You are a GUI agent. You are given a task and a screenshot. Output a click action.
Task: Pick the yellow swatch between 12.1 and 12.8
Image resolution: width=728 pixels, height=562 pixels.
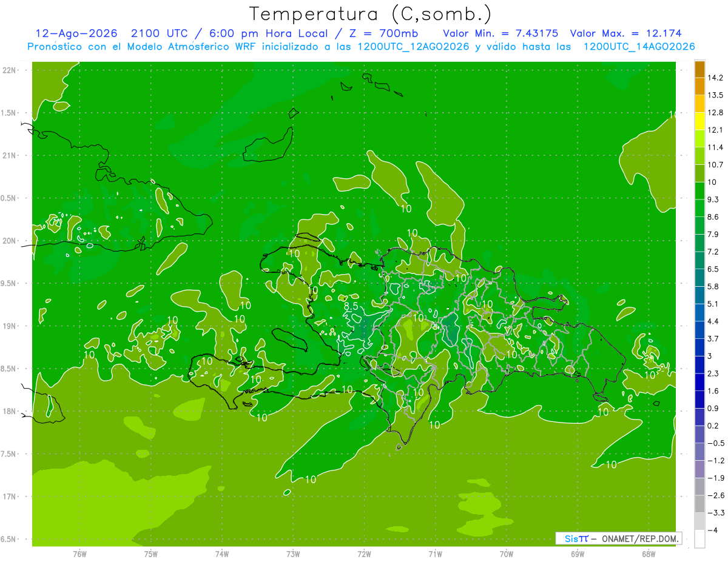tap(699, 121)
